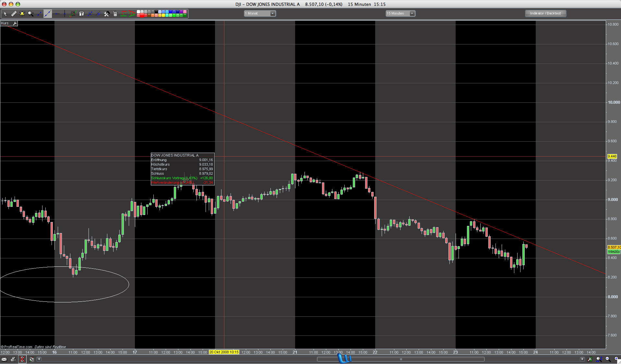This screenshot has width=621, height=364.
Task: Open candlestick chart style settings icon
Action: (590, 359)
